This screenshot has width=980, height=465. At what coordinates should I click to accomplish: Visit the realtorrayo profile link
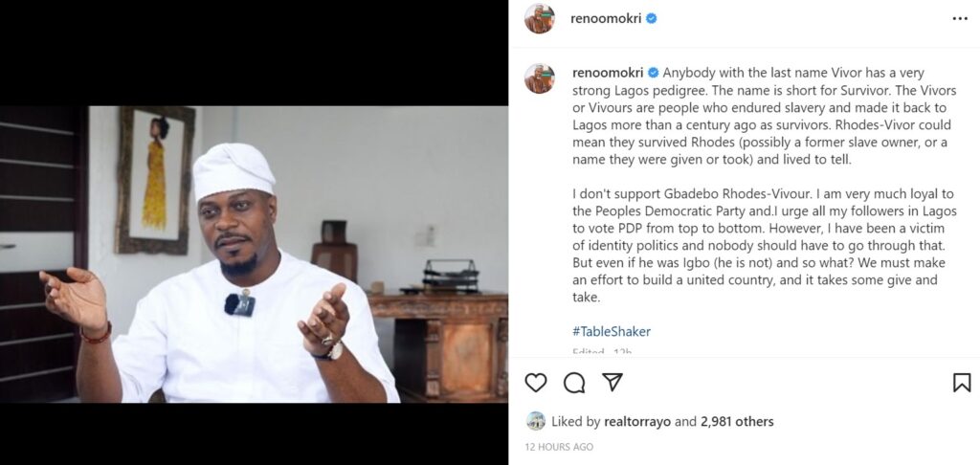pos(637,421)
